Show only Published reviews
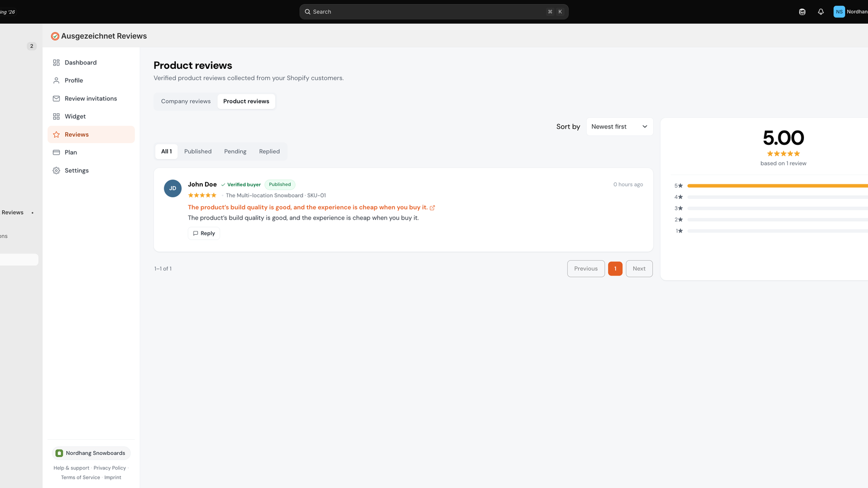 [x=198, y=151]
